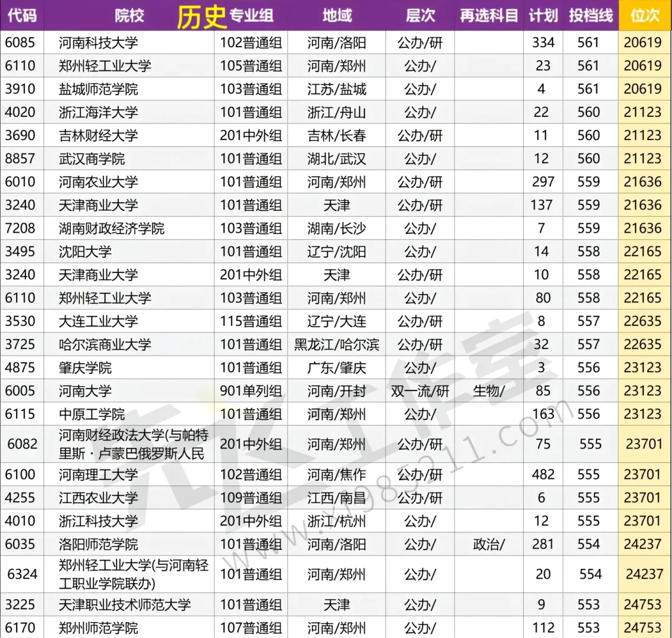Click the 901单列组 group cell
672x638 pixels.
pos(252,390)
